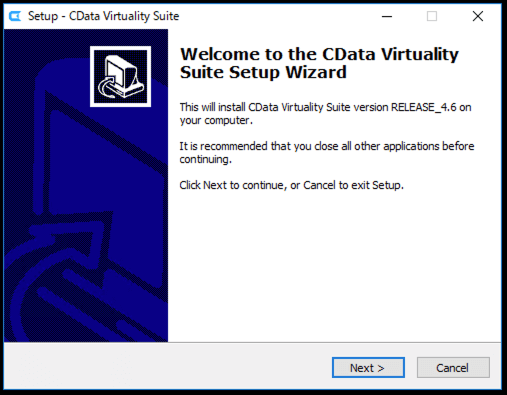Click the RELEASE_4.6 version text
The height and width of the screenshot is (395, 507).
point(423,107)
